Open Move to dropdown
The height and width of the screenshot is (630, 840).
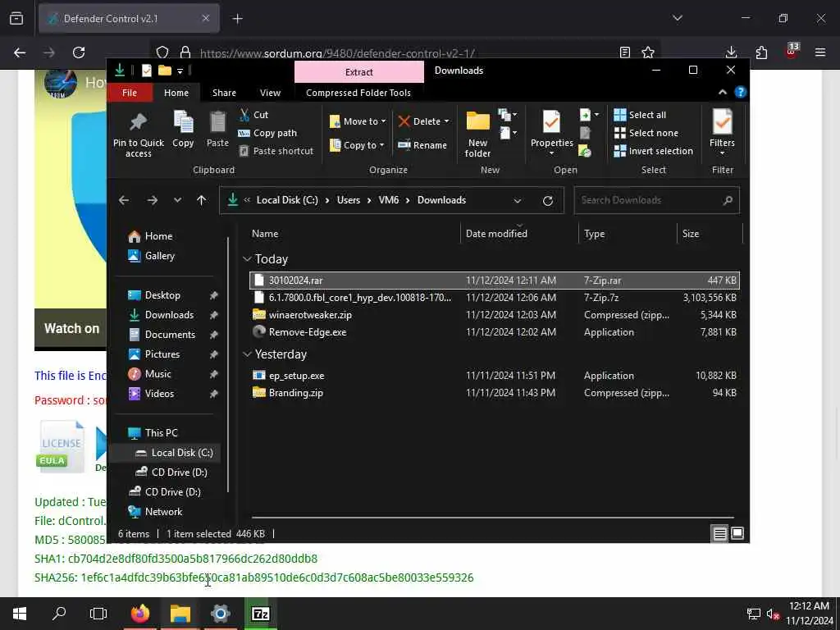[x=358, y=121]
